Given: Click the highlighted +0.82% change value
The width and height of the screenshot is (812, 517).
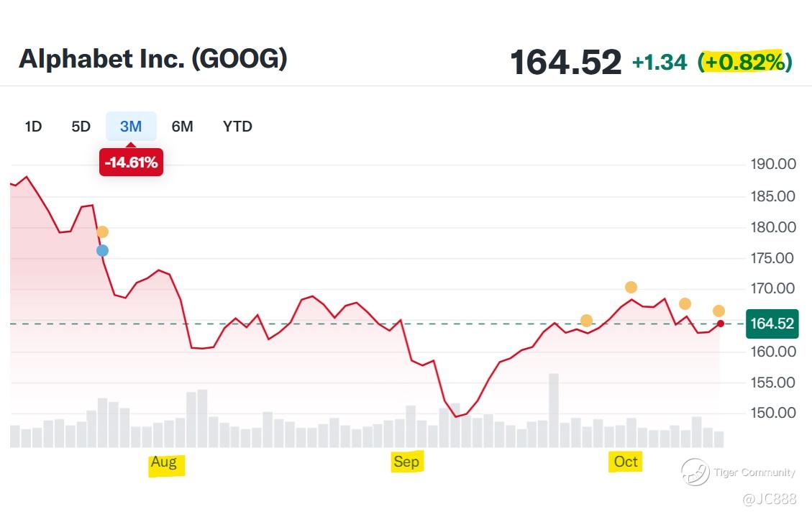Looking at the screenshot, I should pyautogui.click(x=744, y=63).
